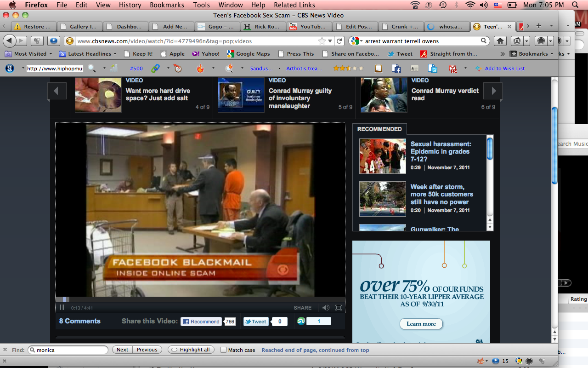Open the History menu
The width and height of the screenshot is (588, 368).
coord(130,5)
